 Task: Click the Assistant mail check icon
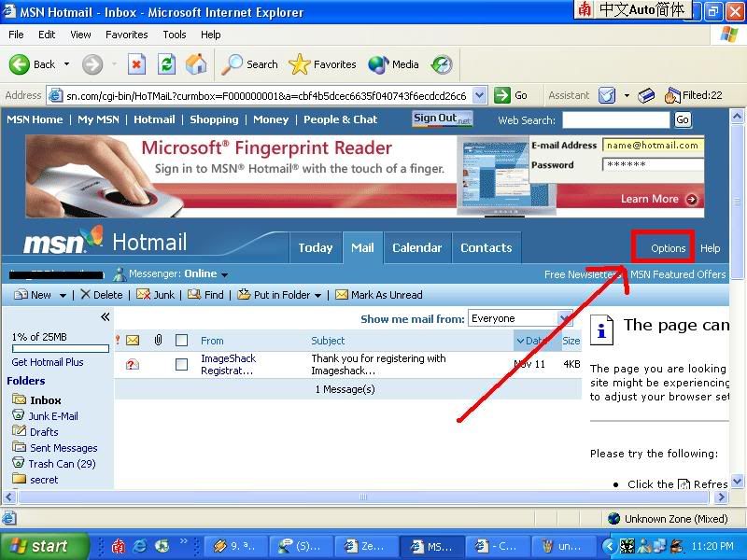[x=607, y=95]
